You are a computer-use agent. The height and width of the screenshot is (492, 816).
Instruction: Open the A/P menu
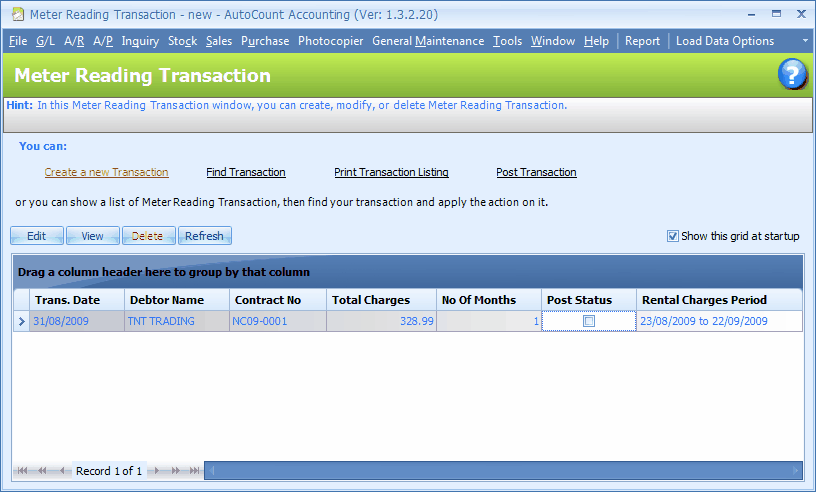(103, 41)
